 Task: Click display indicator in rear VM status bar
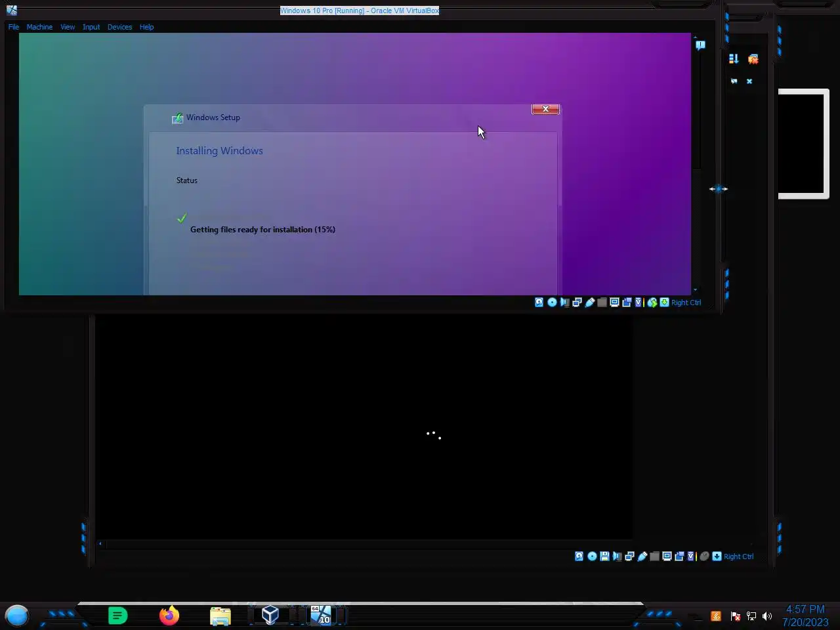[667, 556]
